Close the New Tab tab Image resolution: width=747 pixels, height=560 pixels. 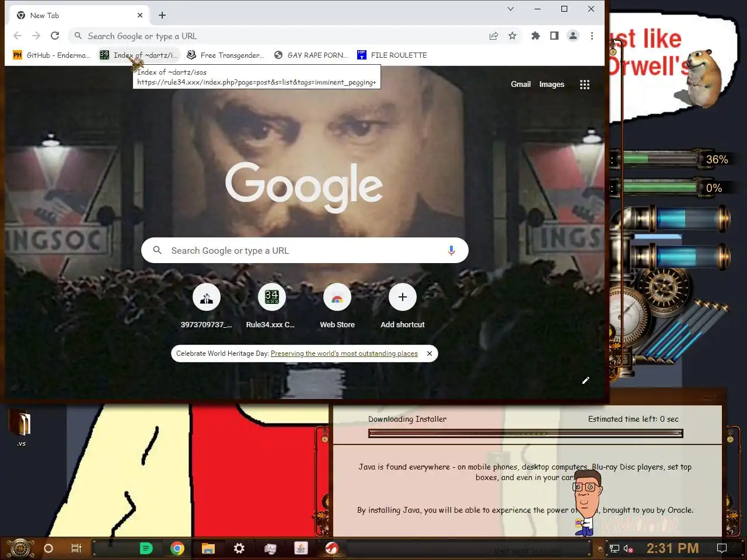[140, 16]
